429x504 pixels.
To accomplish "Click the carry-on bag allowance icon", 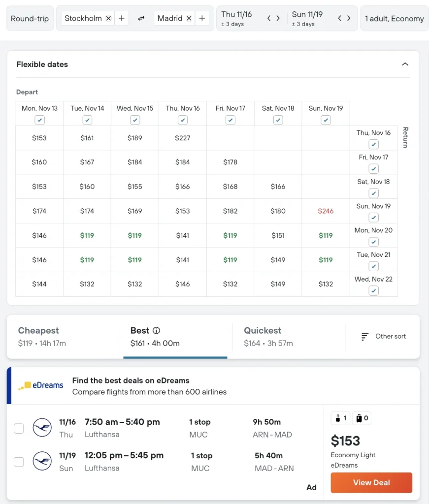I will 340,418.
